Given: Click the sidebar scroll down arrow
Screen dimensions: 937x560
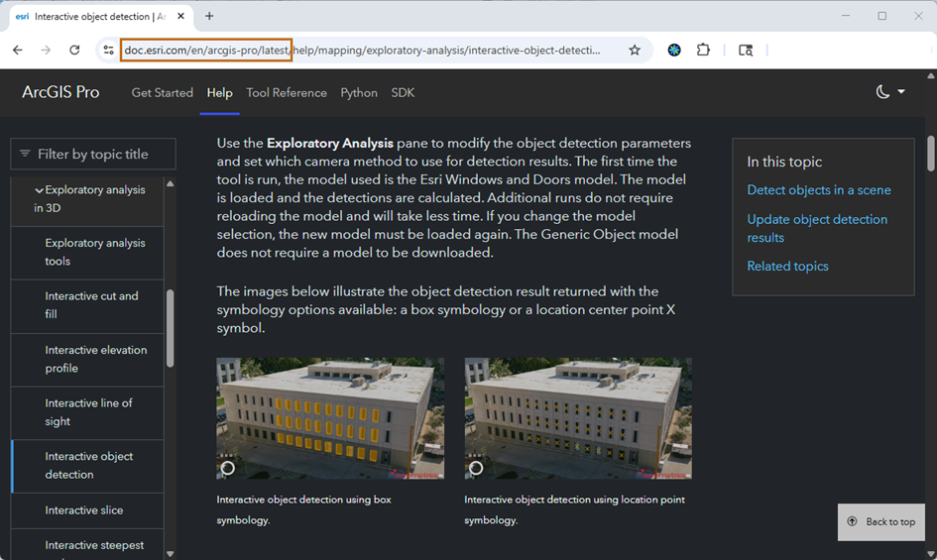Looking at the screenshot, I should coord(171,554).
